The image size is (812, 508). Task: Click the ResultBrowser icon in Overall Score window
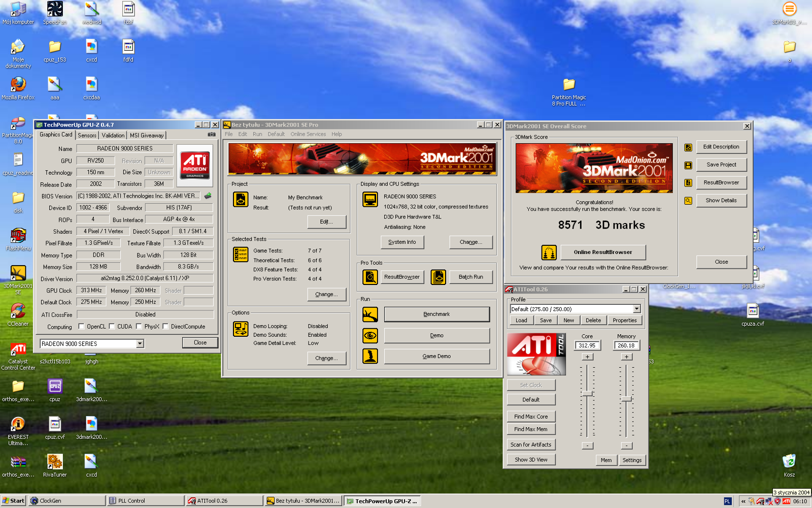[x=688, y=183]
